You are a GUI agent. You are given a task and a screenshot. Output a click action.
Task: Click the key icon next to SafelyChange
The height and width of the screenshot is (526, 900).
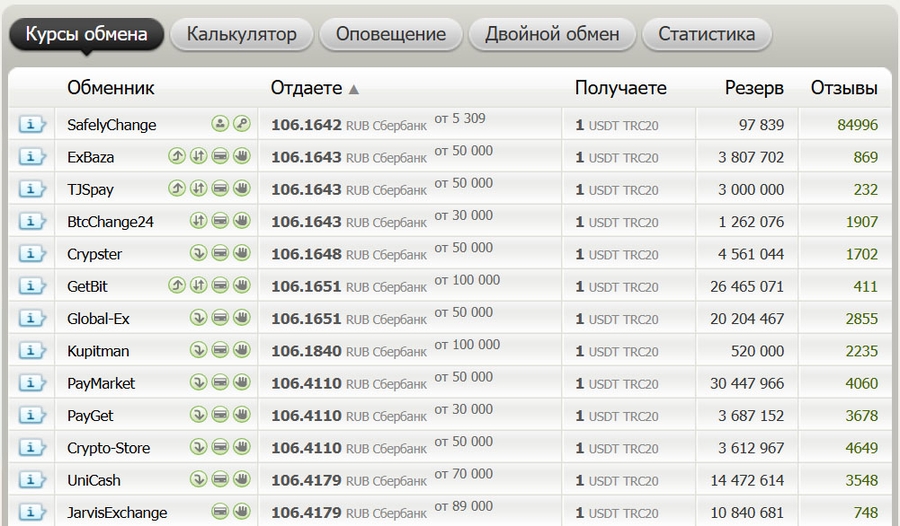click(x=241, y=124)
